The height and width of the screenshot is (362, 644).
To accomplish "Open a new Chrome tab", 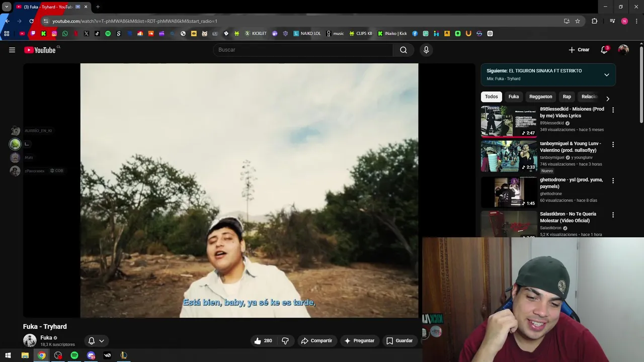I will coord(98,7).
